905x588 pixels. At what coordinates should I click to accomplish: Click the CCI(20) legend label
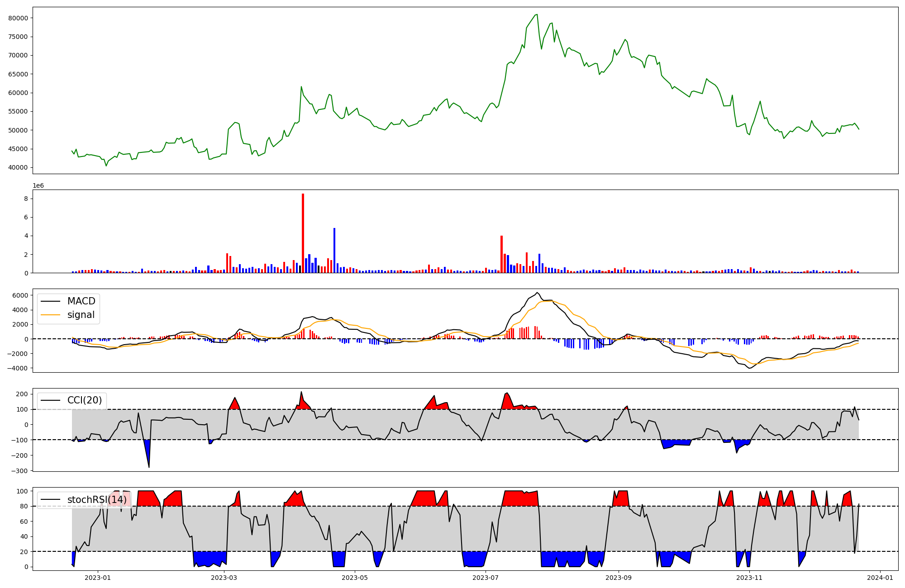85,400
